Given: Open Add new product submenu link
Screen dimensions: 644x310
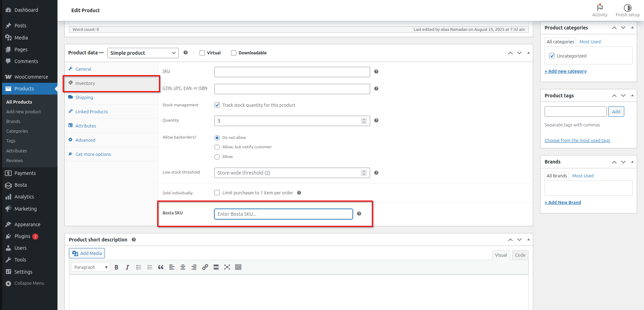Looking at the screenshot, I should pos(24,112).
